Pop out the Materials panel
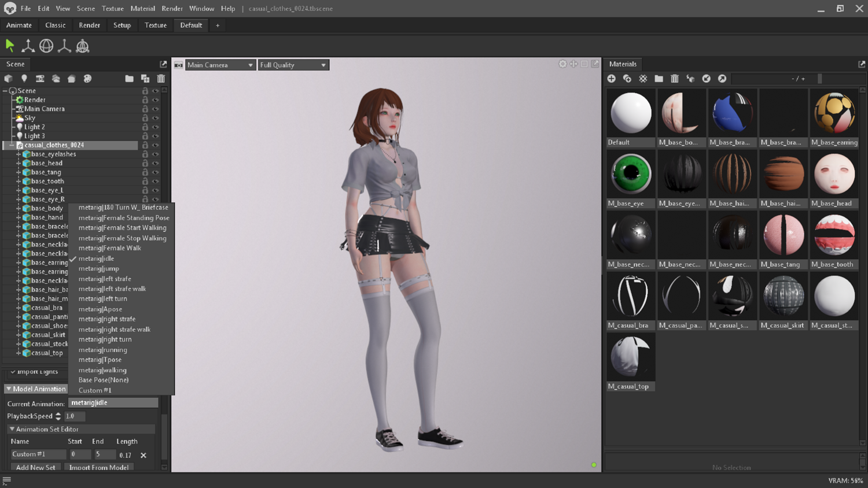 point(862,64)
